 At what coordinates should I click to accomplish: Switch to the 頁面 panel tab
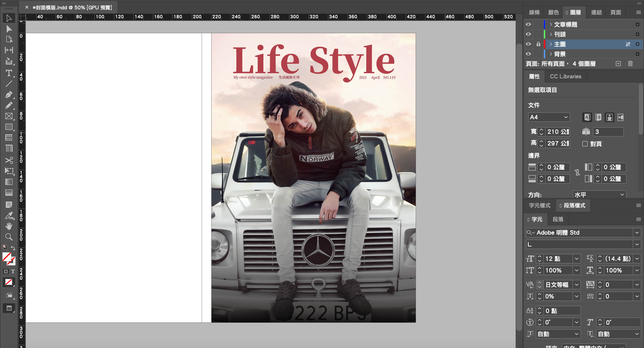click(616, 12)
